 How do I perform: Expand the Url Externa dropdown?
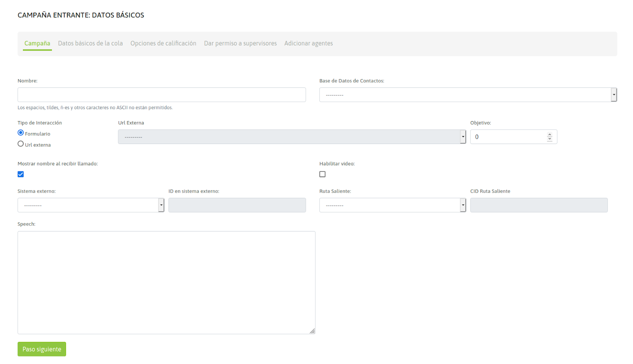coord(292,137)
